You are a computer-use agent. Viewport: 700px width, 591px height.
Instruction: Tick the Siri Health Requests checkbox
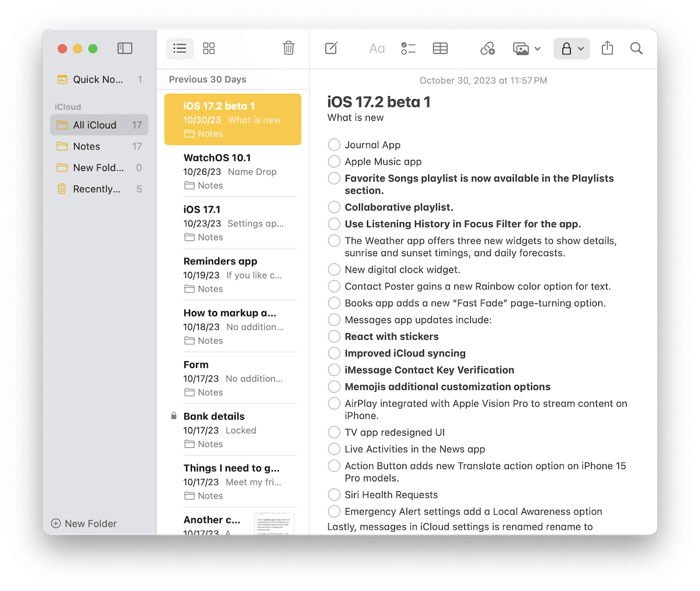click(x=334, y=495)
